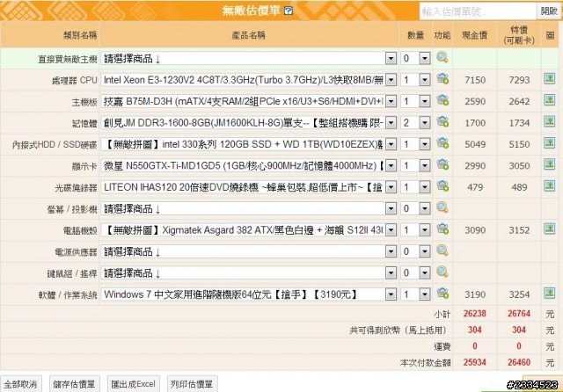This screenshot has width=563, height=392.
Task: Click the 共可得到欣幣（馬上括用） label
Action: (398, 330)
